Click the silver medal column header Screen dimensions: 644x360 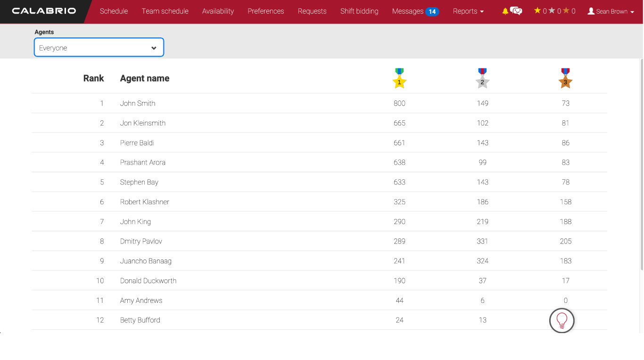(x=482, y=78)
